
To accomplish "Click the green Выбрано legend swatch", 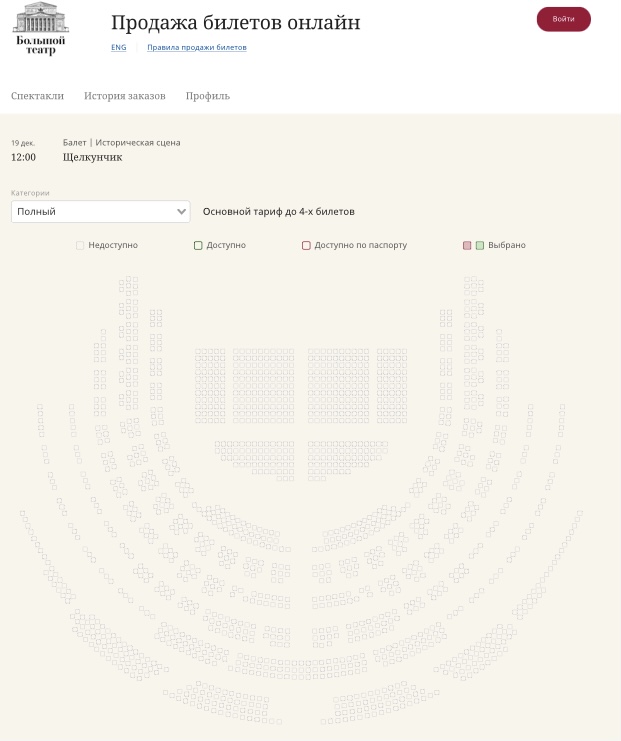I will point(480,245).
